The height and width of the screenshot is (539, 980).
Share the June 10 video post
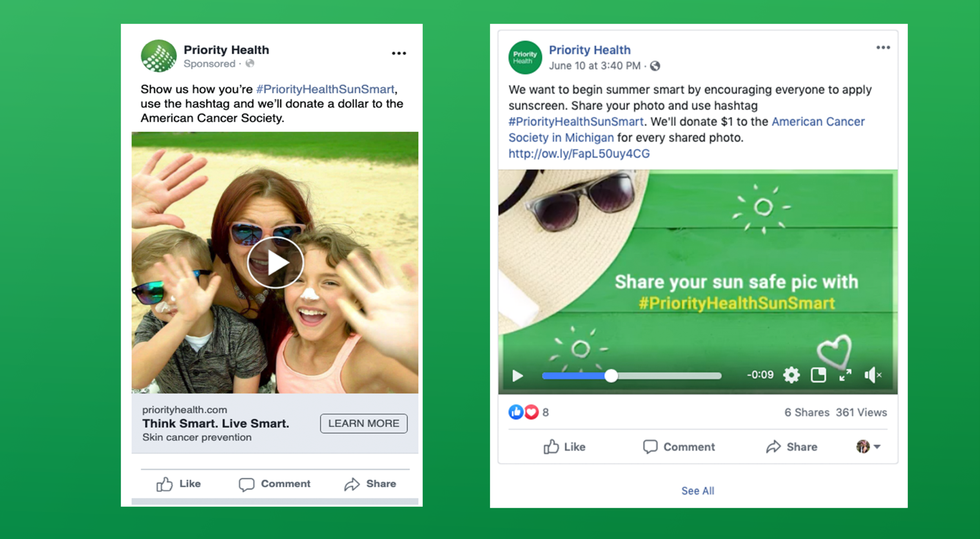point(791,447)
